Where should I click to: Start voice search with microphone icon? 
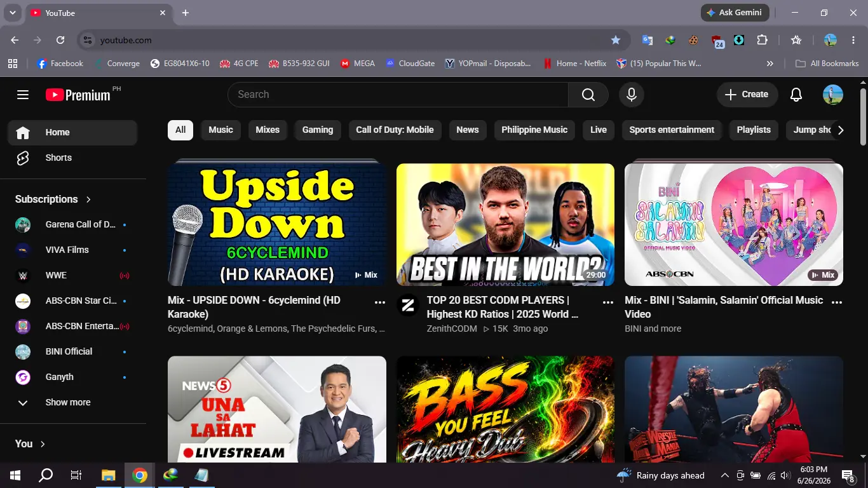click(x=632, y=95)
